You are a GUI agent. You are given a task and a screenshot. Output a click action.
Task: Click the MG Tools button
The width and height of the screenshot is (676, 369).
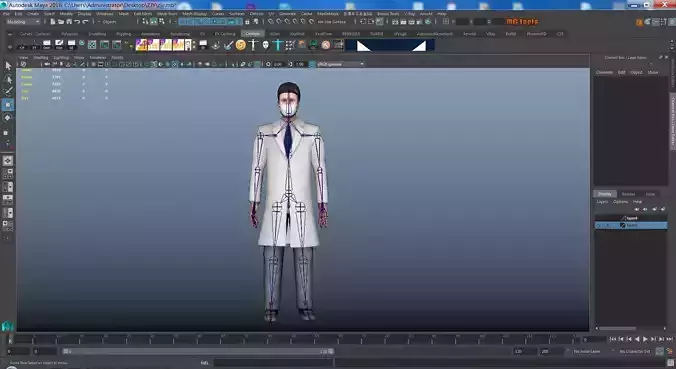point(522,22)
